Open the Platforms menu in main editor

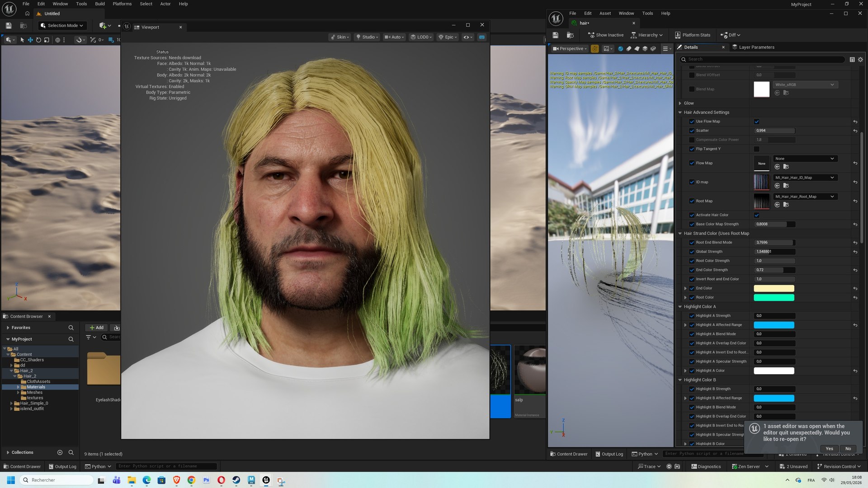click(122, 4)
